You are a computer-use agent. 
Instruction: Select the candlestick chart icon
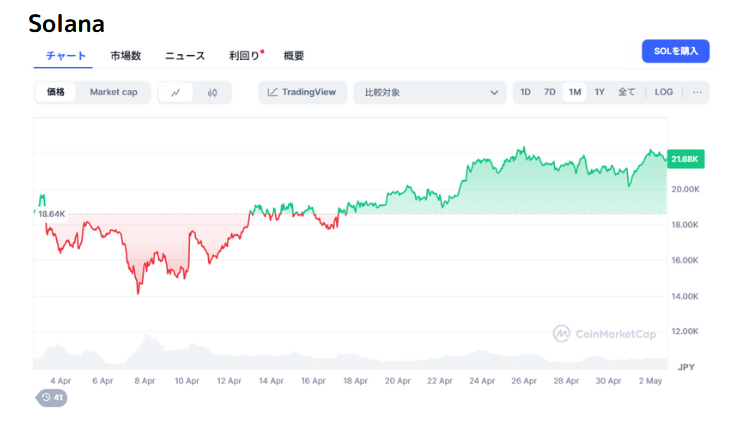pyautogui.click(x=212, y=93)
